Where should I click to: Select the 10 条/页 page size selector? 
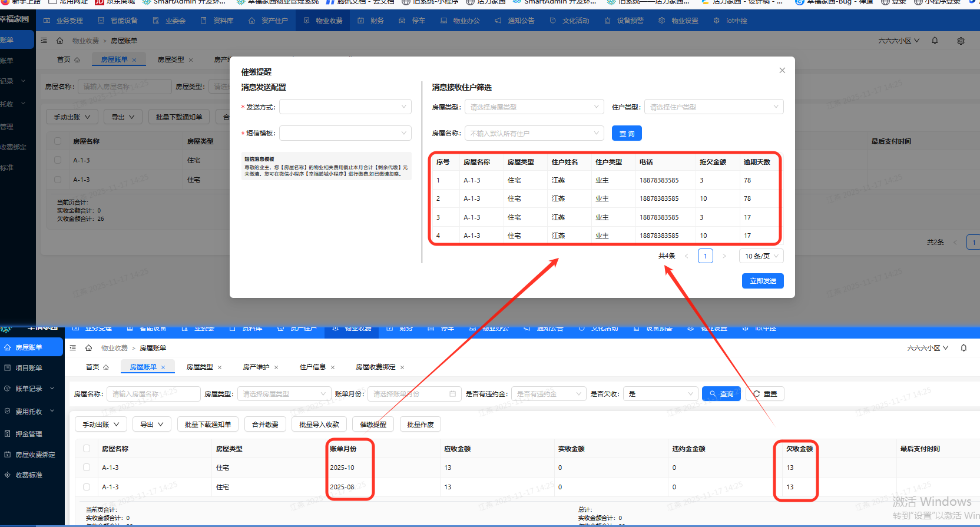[761, 256]
